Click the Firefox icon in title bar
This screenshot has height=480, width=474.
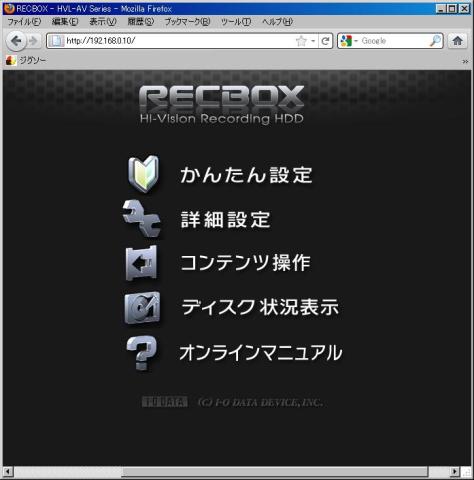tap(9, 8)
